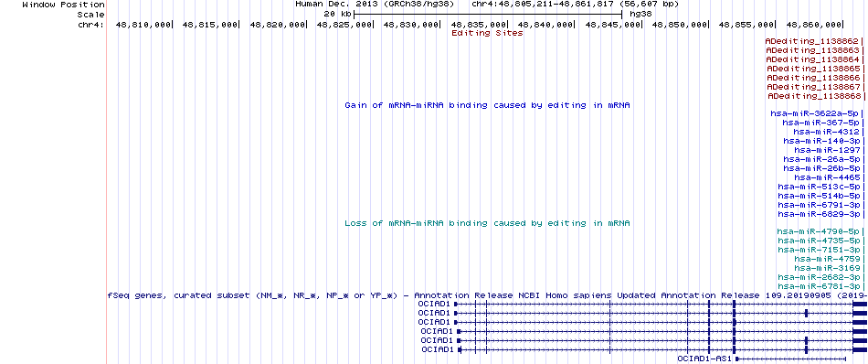
Task: Click the OCIAD1-AS1 transcript line
Action: (x=790, y=359)
